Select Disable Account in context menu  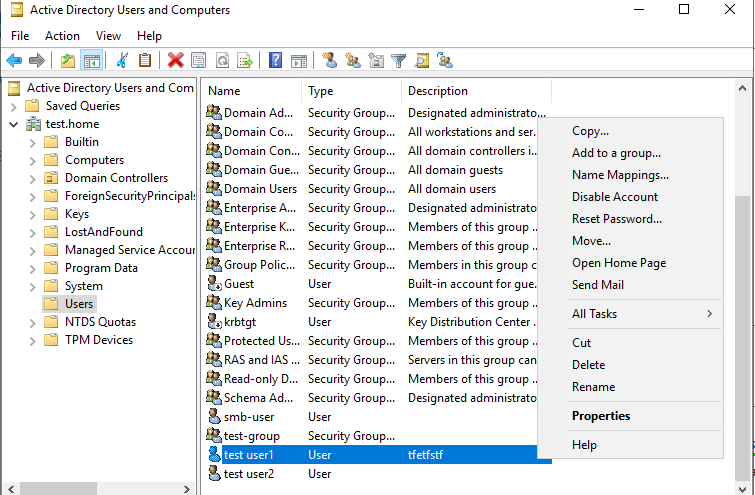click(614, 197)
